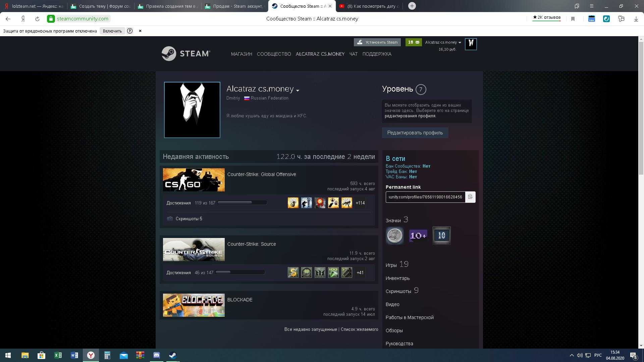This screenshot has width=644, height=362.
Task: Open the CS:GO game banner image
Action: click(x=194, y=180)
